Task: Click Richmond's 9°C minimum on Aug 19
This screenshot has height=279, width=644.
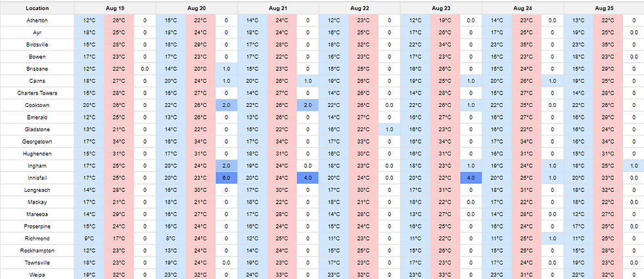Action: click(x=88, y=238)
